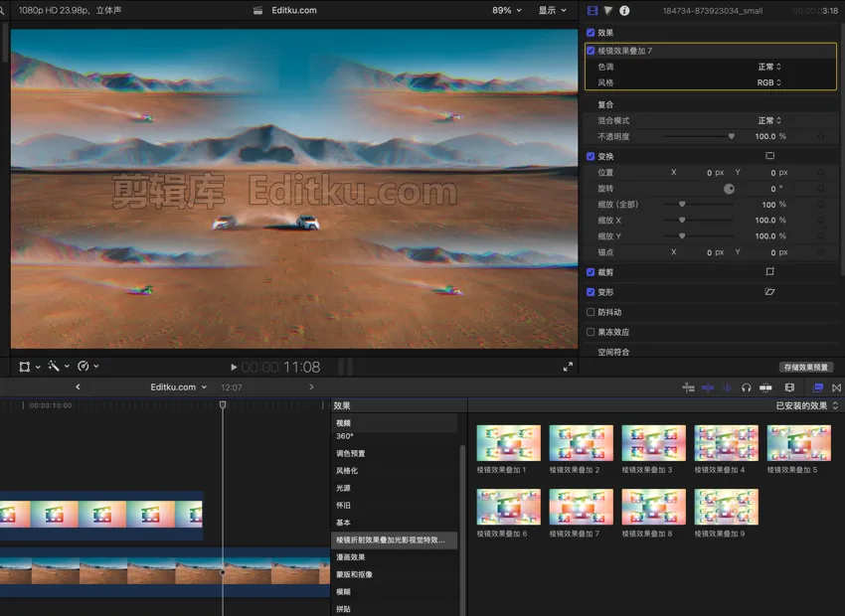Select the 风格化 effects category

(x=347, y=471)
